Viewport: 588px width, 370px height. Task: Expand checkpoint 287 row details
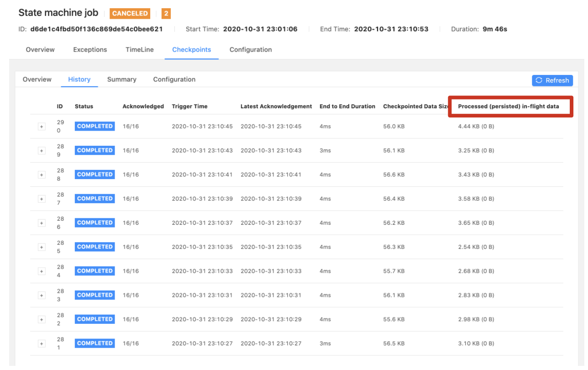42,199
